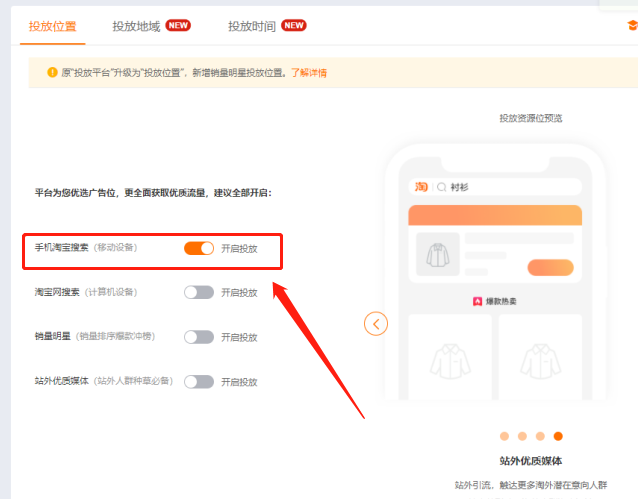
Task: Click shirt thumbnail in preview ad card
Action: [x=438, y=254]
